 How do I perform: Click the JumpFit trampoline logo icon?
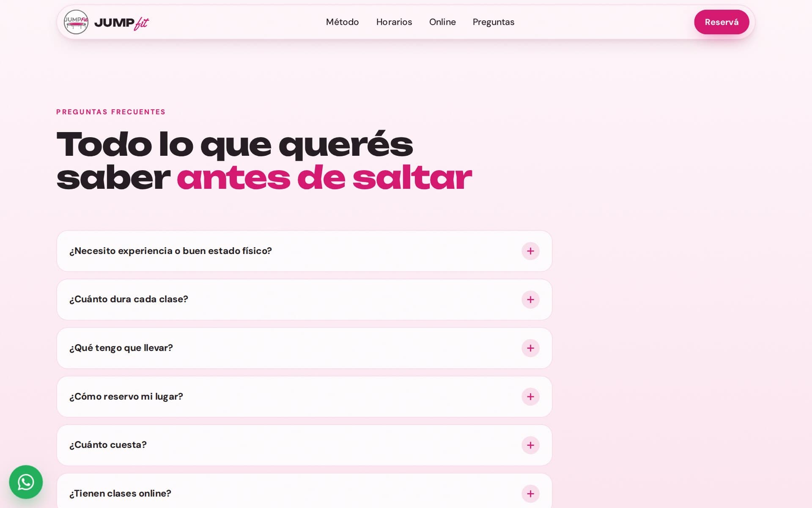coord(76,22)
